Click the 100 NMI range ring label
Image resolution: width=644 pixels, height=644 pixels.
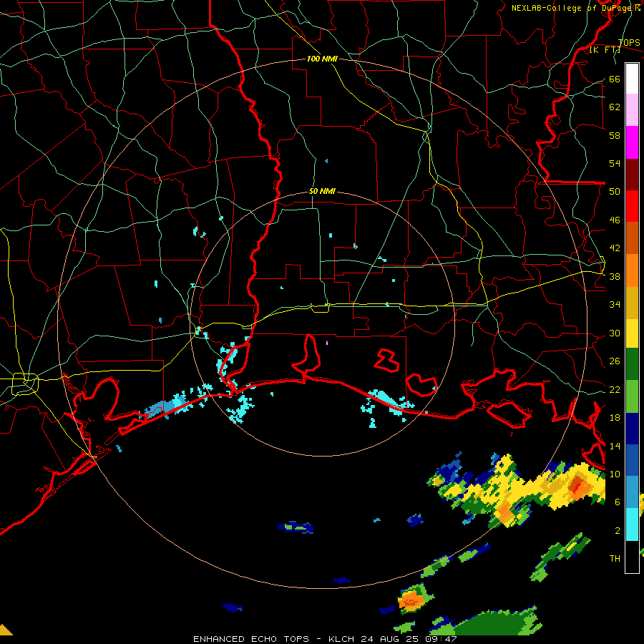coord(322,59)
